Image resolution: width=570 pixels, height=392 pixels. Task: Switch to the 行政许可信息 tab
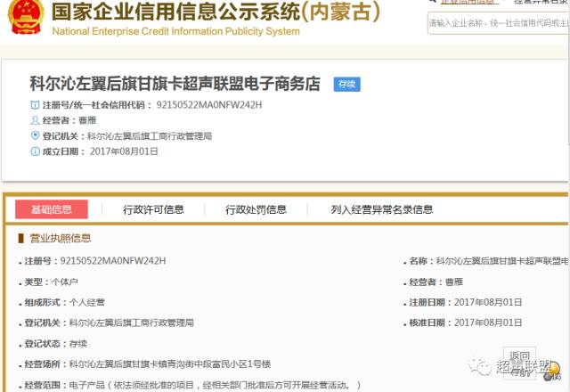tap(153, 209)
